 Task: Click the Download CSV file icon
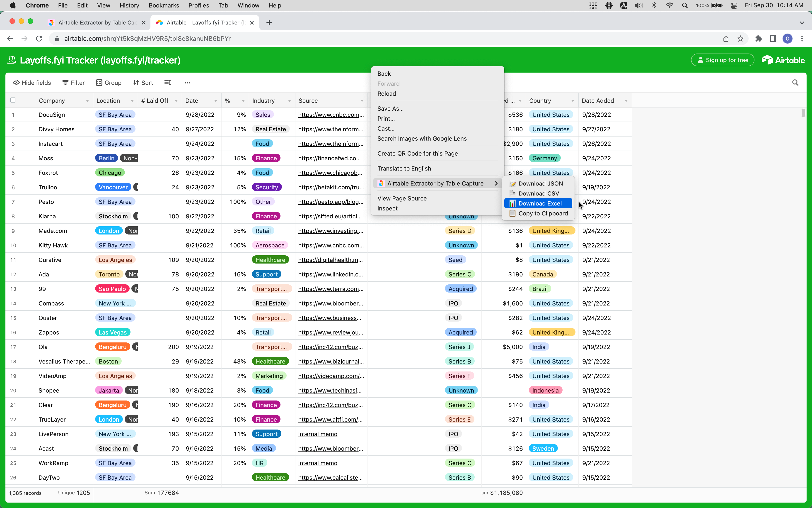click(512, 193)
